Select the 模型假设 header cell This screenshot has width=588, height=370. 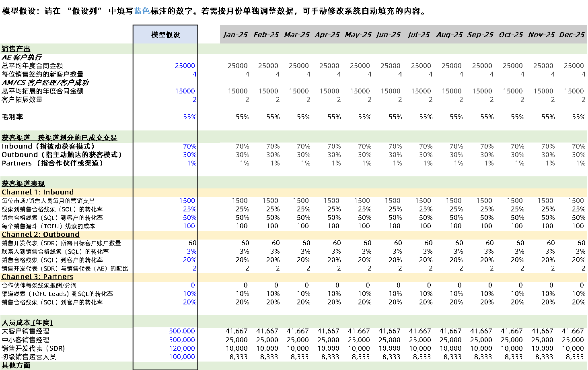[165, 35]
